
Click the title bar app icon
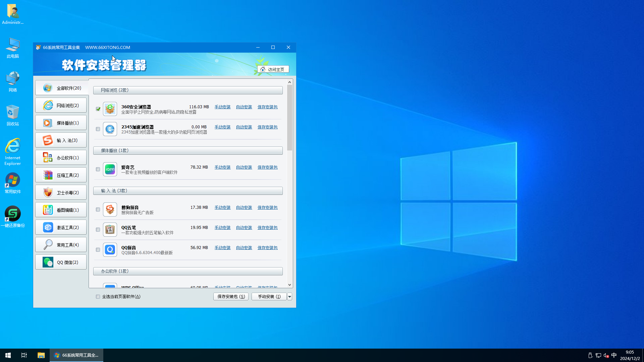(x=38, y=47)
